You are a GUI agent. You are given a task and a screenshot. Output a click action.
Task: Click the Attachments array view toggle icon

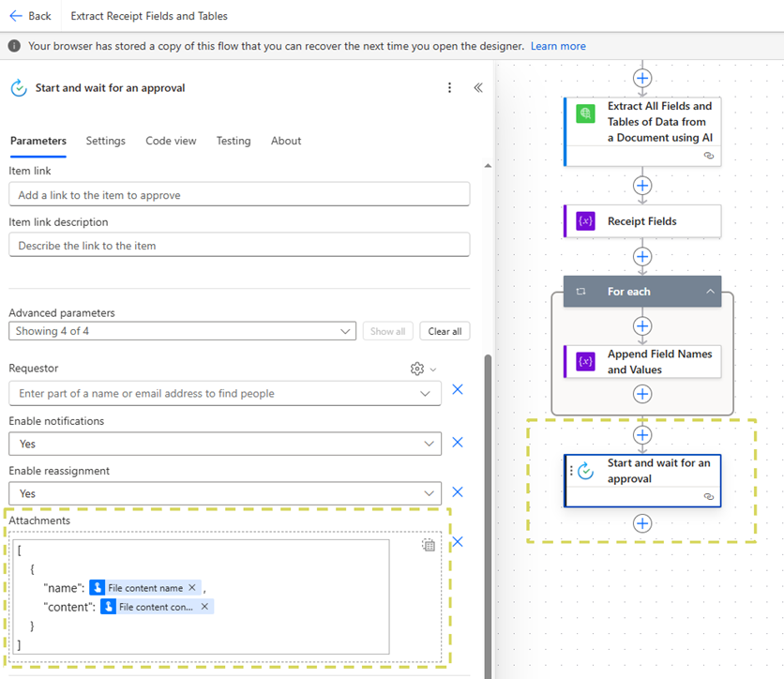coord(429,545)
